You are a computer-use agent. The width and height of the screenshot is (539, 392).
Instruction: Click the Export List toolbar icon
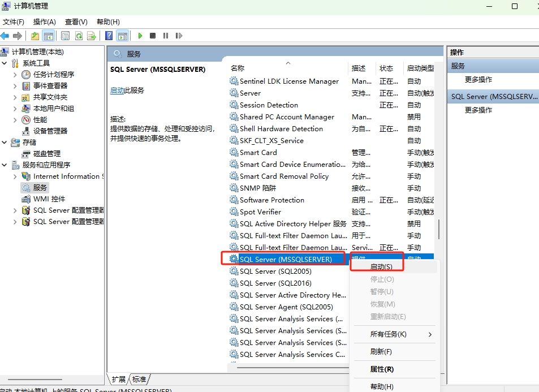[92, 36]
